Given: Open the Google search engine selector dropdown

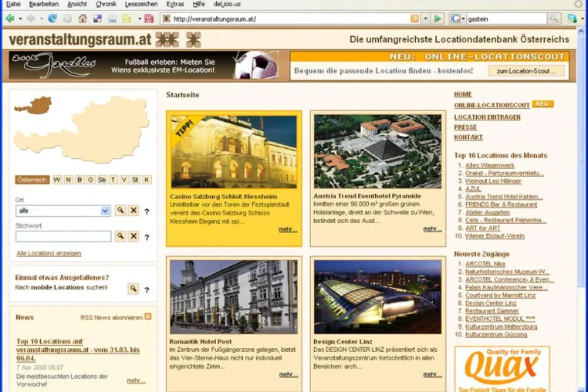Looking at the screenshot, I should tap(458, 19).
